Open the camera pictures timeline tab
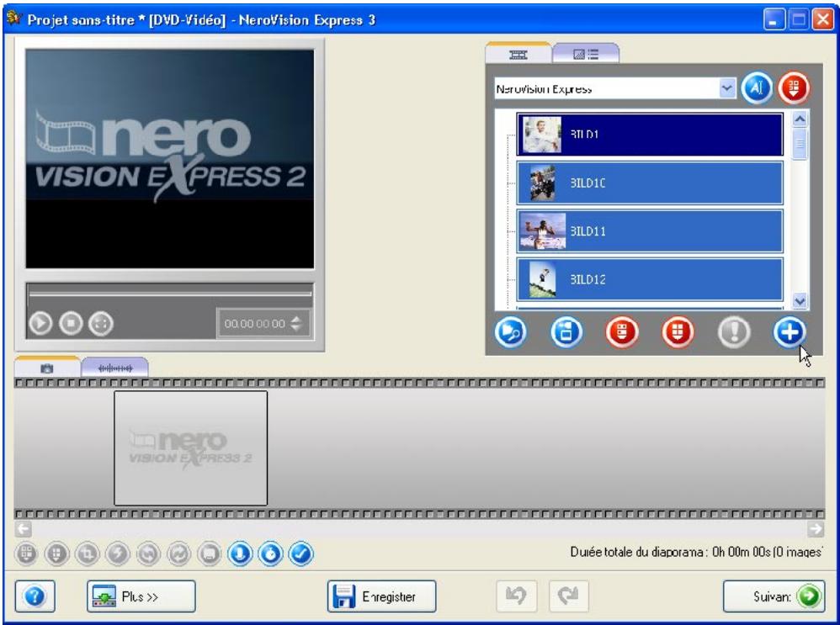This screenshot has width=840, height=625. pyautogui.click(x=47, y=368)
